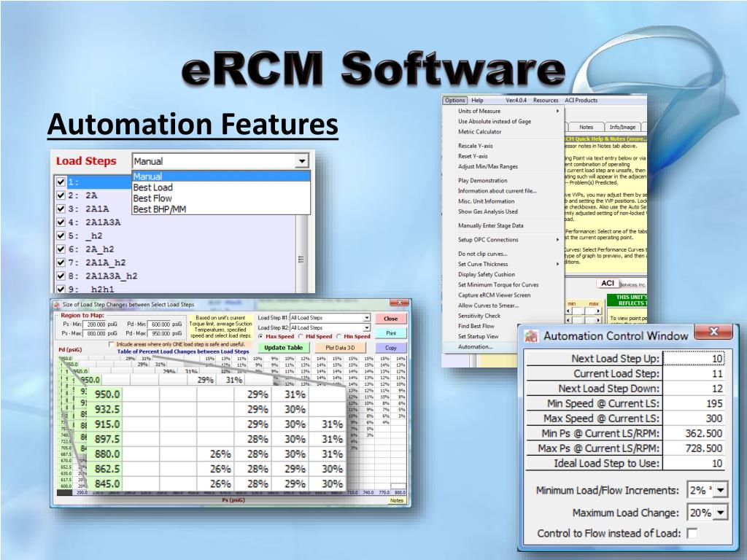747x560 pixels.
Task: Close the Automation Control Window
Action: point(713,332)
